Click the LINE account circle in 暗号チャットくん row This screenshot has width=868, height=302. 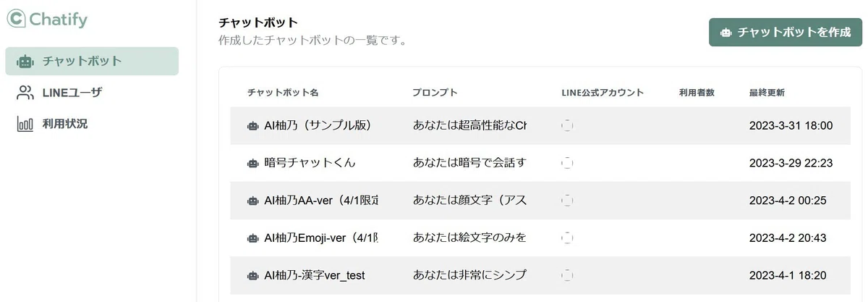[x=567, y=163]
